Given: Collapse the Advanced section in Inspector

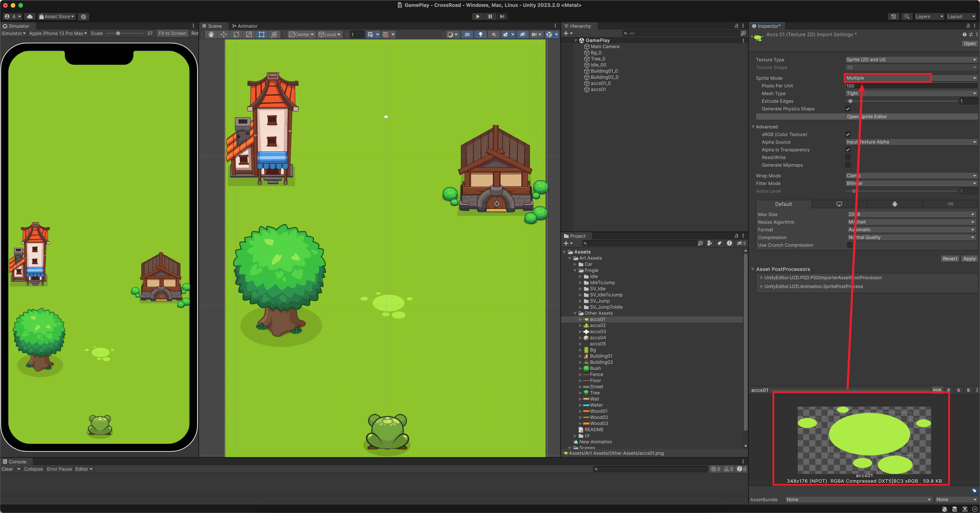Looking at the screenshot, I should [x=753, y=127].
